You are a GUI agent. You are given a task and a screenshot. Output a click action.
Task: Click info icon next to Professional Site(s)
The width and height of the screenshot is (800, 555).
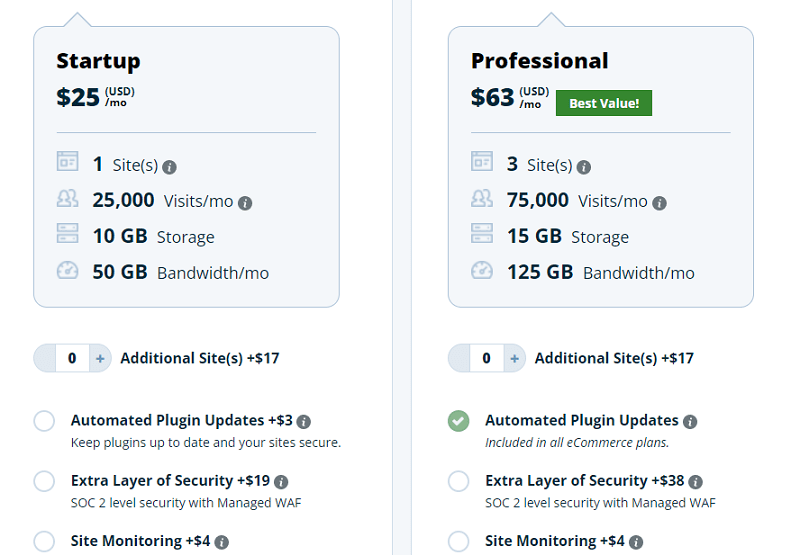pyautogui.click(x=584, y=167)
